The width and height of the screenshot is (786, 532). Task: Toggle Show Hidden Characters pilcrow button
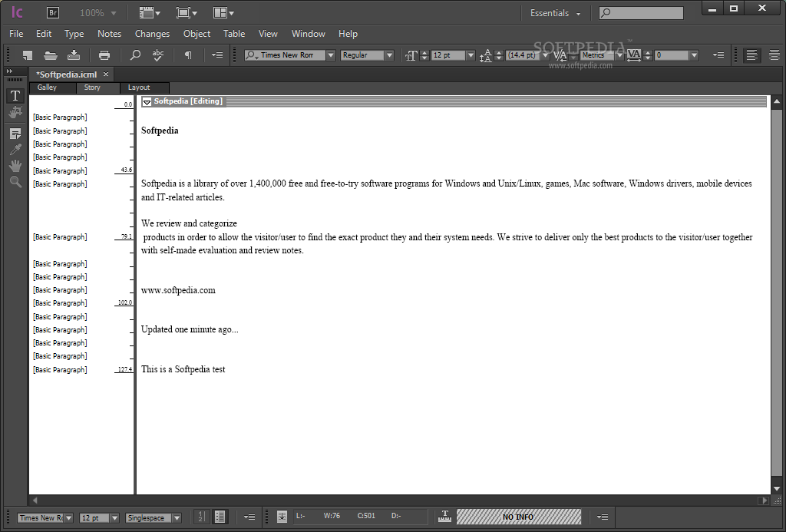click(188, 55)
